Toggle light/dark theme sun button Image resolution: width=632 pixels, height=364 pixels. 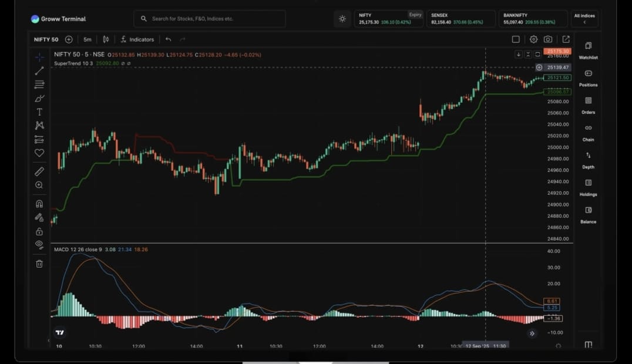point(342,19)
